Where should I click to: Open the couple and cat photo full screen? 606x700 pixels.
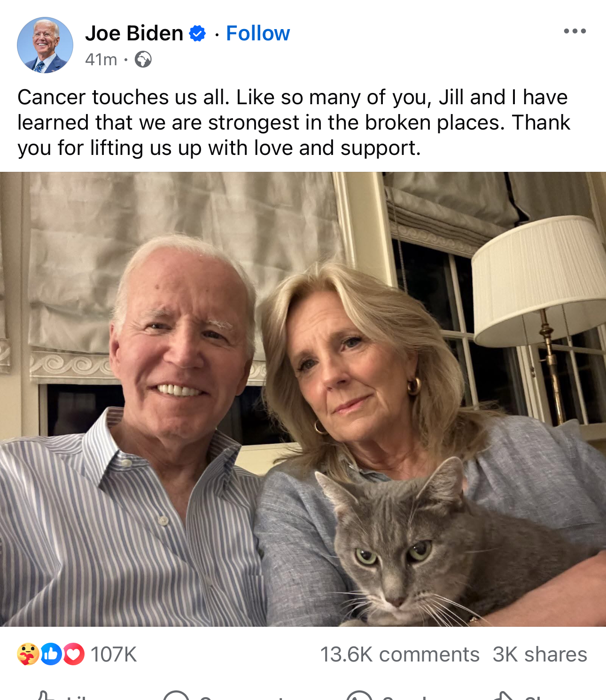coord(303,399)
